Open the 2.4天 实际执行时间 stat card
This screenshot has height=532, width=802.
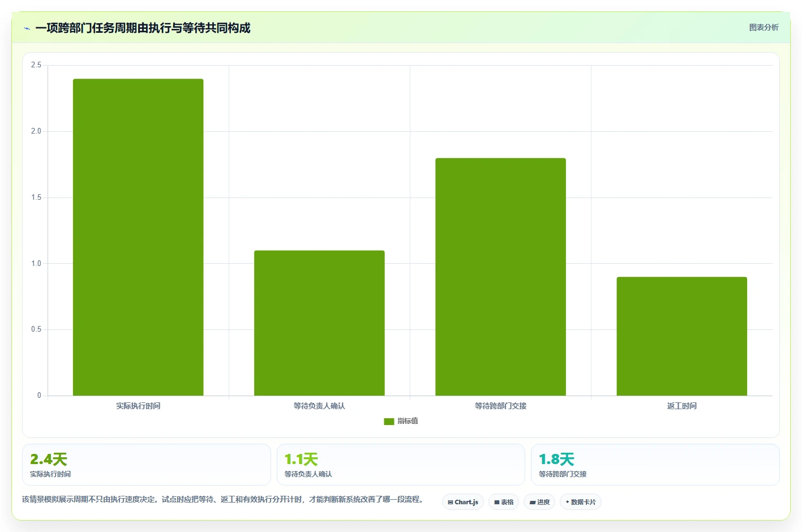pos(147,465)
